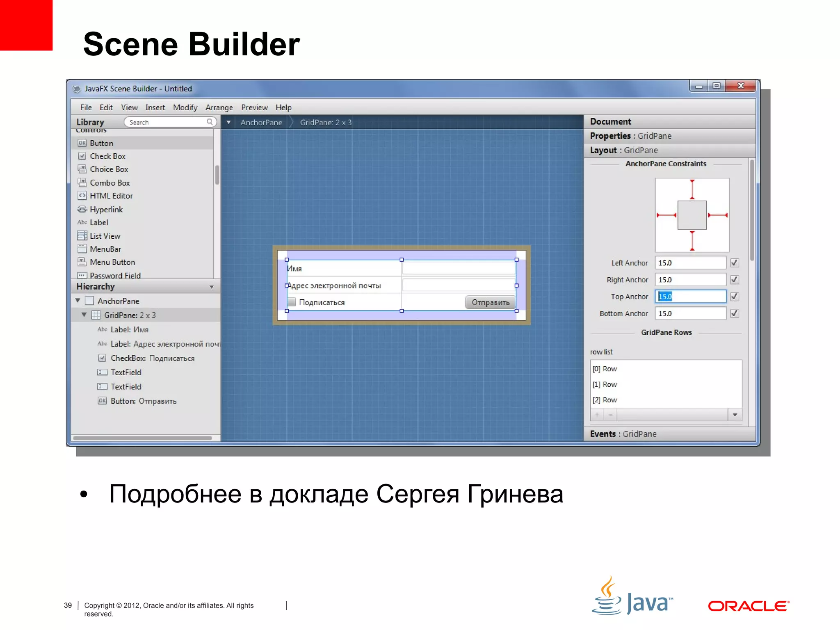The width and height of the screenshot is (840, 630).
Task: Click the Password Field library icon
Action: 82,275
